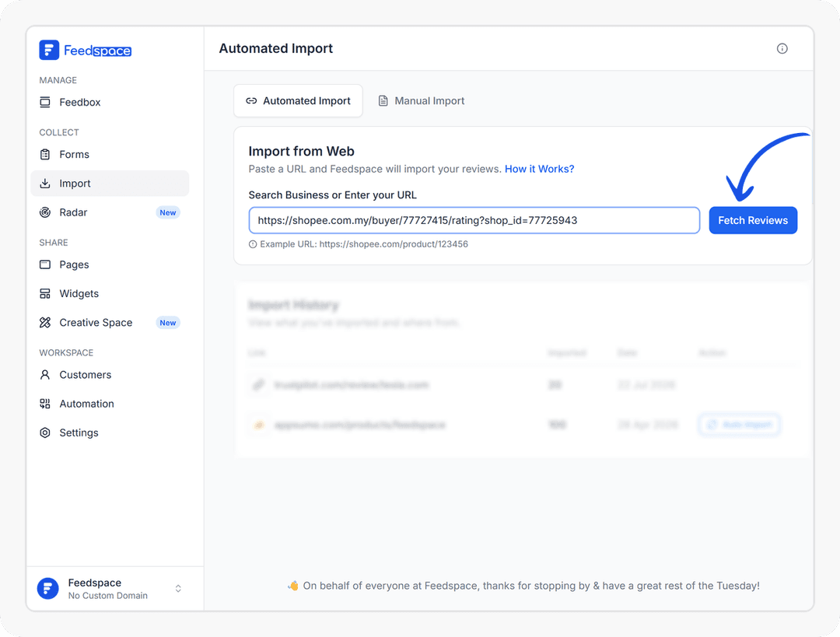Click the Settings hexagon icon
The image size is (840, 637).
point(45,432)
